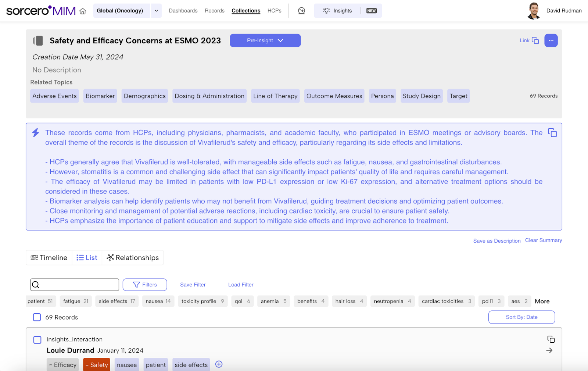Image resolution: width=588 pixels, height=371 pixels.
Task: Expand More keyword filters
Action: [542, 301]
